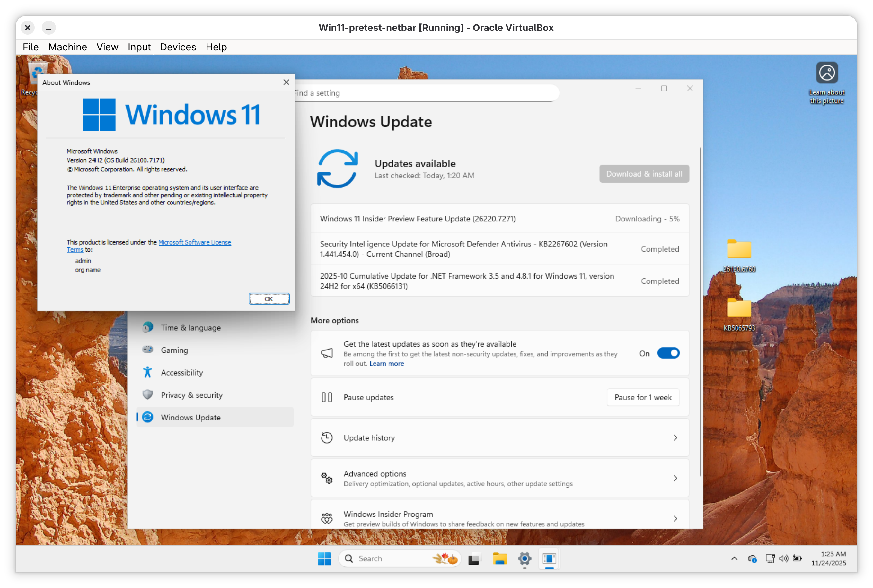This screenshot has width=873, height=588.
Task: Open File Explorer from the taskbar
Action: point(499,559)
